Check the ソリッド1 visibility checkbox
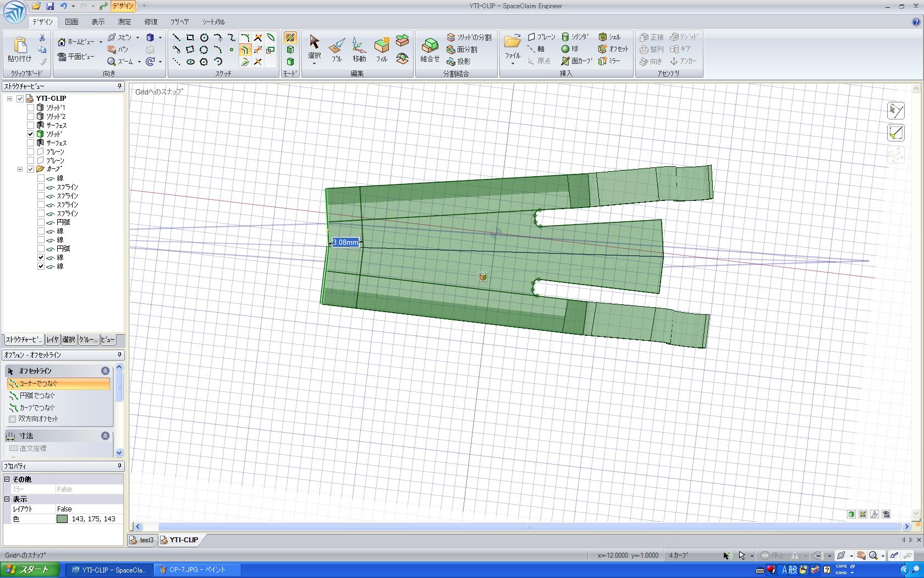The image size is (924, 578). point(31,108)
